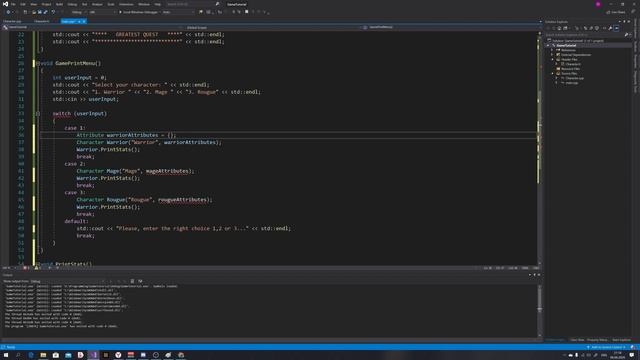Image resolution: width=640 pixels, height=360 pixels.
Task: Open the GameTutorial project scope dropdown
Action: [x=92, y=27]
